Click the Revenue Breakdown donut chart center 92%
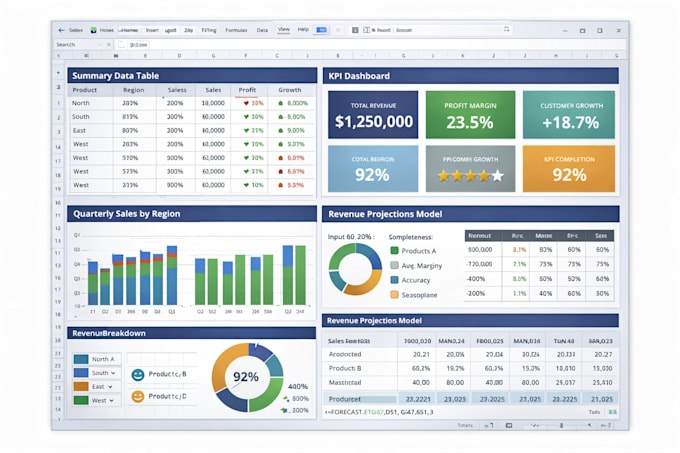 click(x=246, y=377)
